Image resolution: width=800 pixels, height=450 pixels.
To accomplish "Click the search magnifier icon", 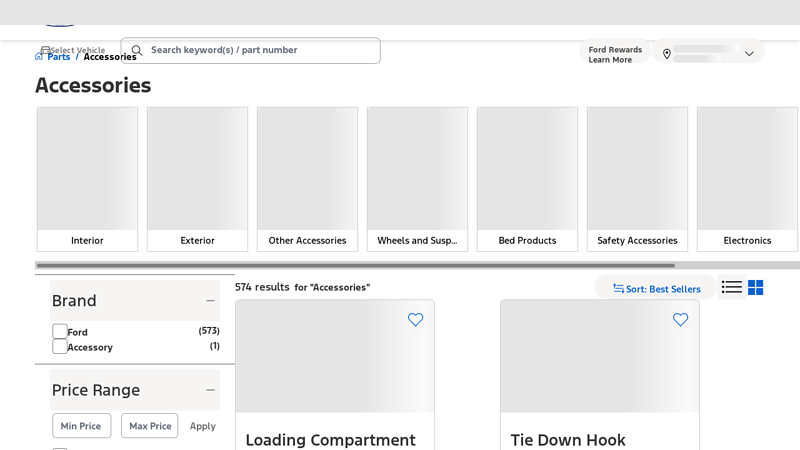I will coord(137,50).
